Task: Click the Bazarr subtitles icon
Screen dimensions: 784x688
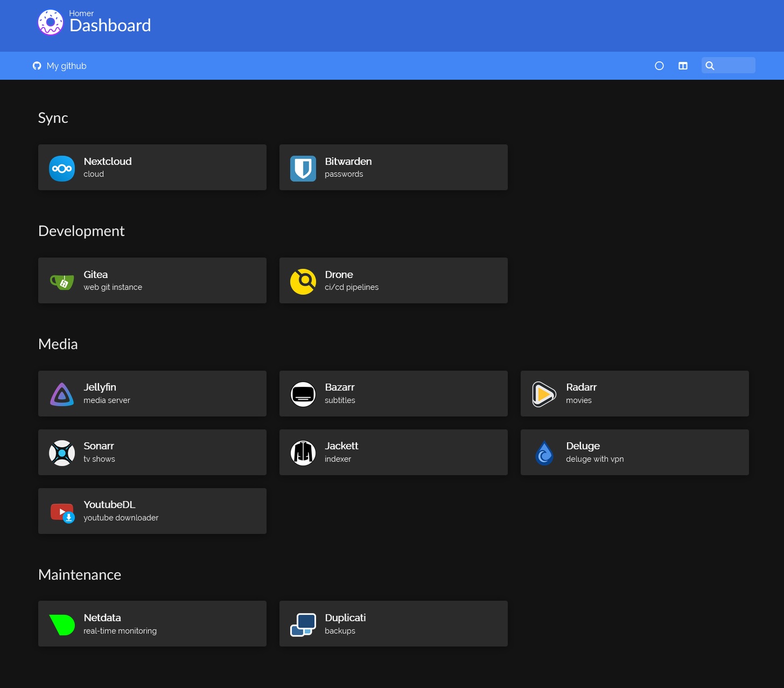Action: pos(303,394)
